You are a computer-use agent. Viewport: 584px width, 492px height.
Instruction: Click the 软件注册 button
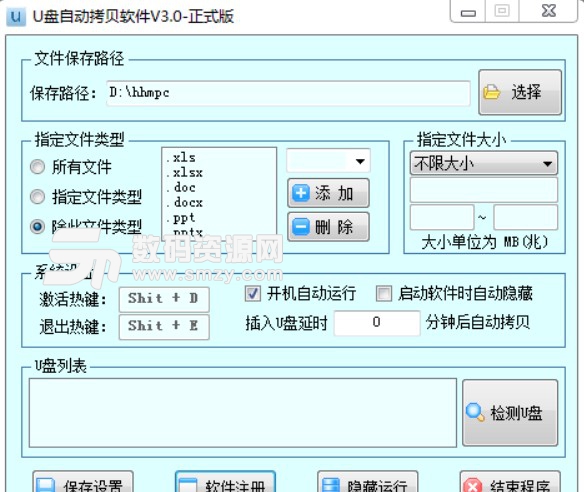[x=225, y=482]
